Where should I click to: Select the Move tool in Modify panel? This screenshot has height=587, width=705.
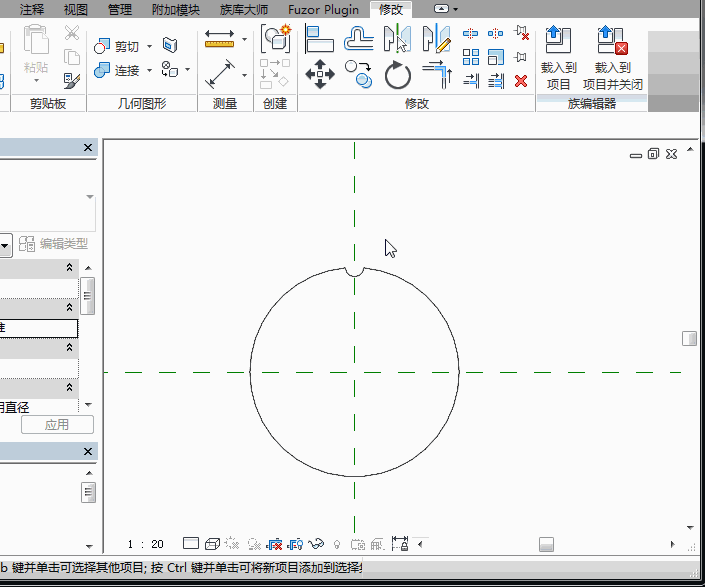click(x=319, y=73)
